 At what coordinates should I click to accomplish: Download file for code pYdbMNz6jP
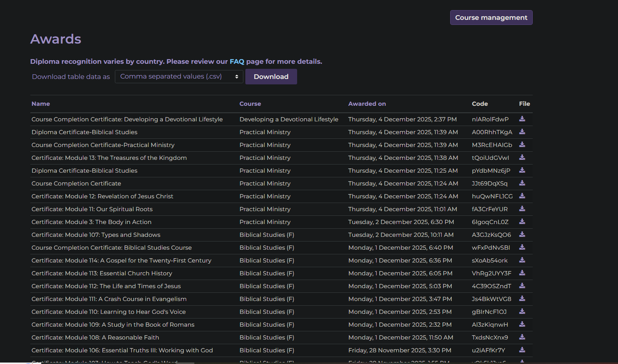[x=522, y=170]
